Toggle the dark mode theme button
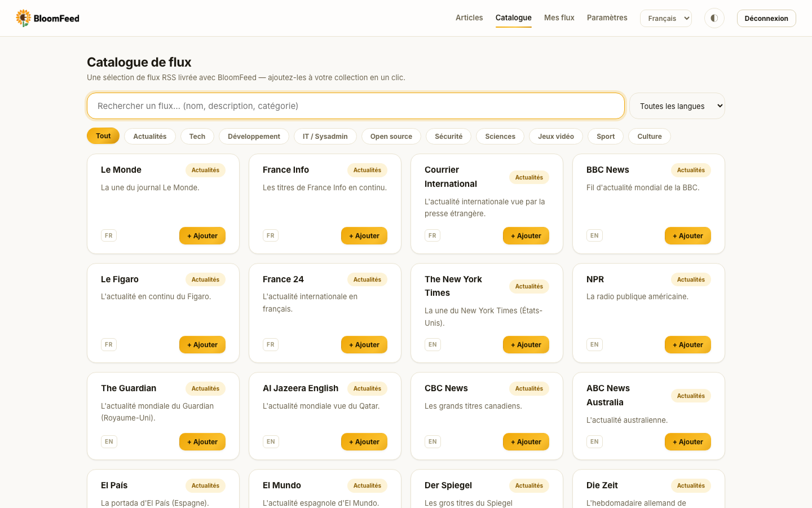The height and width of the screenshot is (508, 812). 714,18
